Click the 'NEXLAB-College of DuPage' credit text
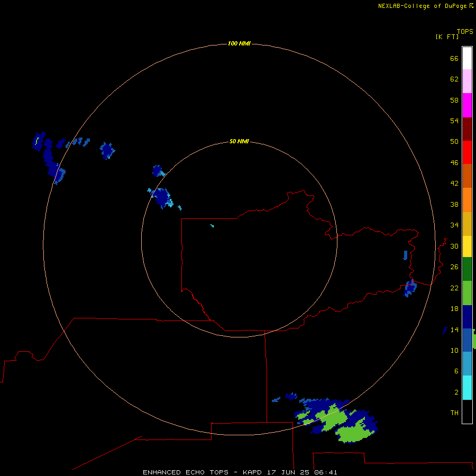Viewport: 476px width, 476px height. (422, 6)
